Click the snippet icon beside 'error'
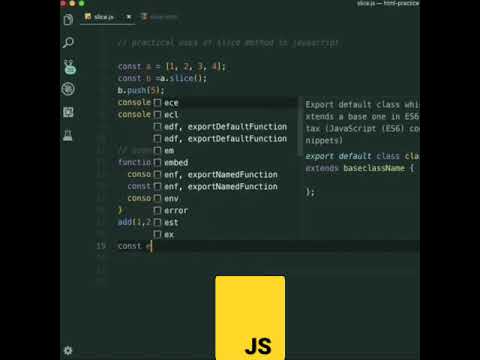480x360 pixels. pyautogui.click(x=157, y=211)
